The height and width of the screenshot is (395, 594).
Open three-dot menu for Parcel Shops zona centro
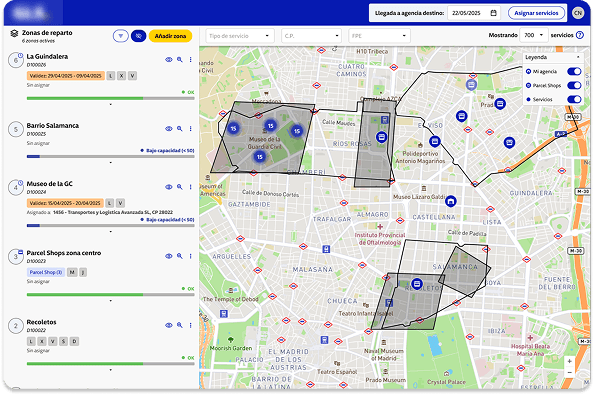click(191, 256)
